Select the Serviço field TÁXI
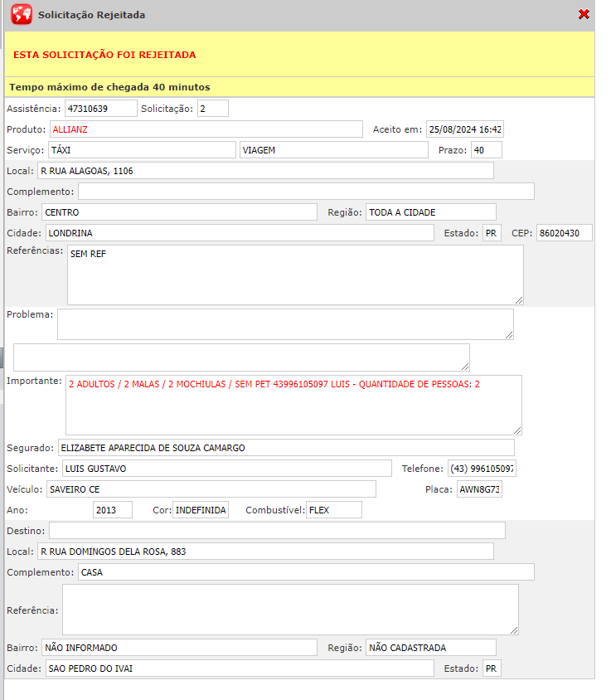611x700 pixels. point(142,150)
